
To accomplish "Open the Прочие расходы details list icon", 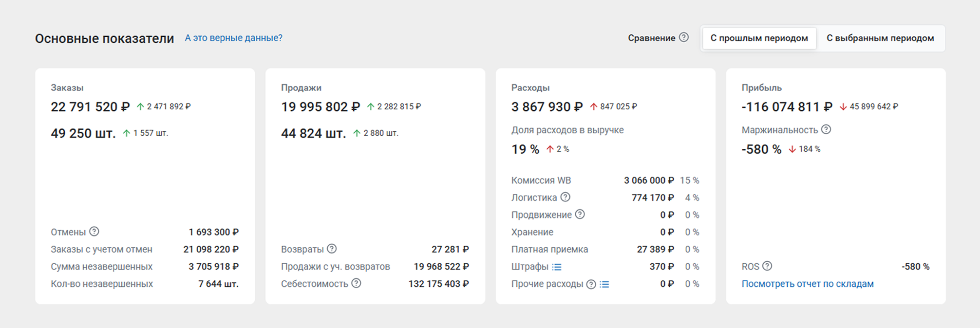I will (605, 284).
